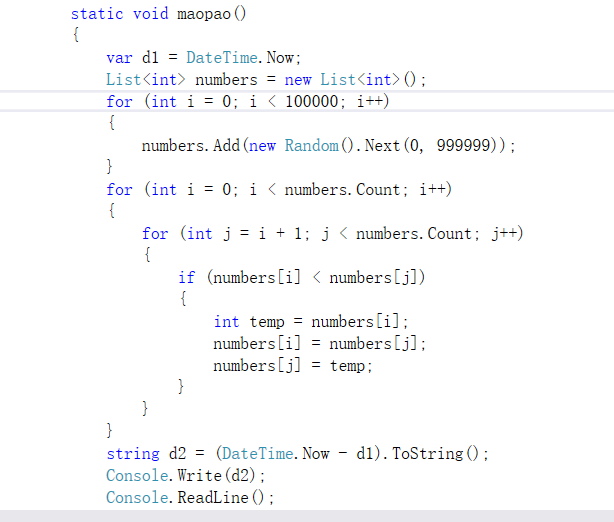
Task: Click 'int temp = numbers[i];' line
Action: pos(311,322)
